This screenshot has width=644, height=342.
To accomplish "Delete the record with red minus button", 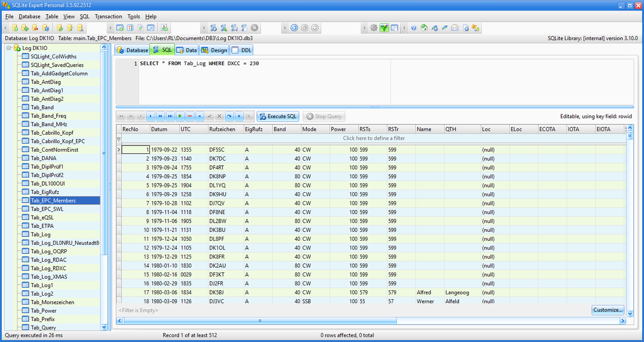I will (190, 116).
